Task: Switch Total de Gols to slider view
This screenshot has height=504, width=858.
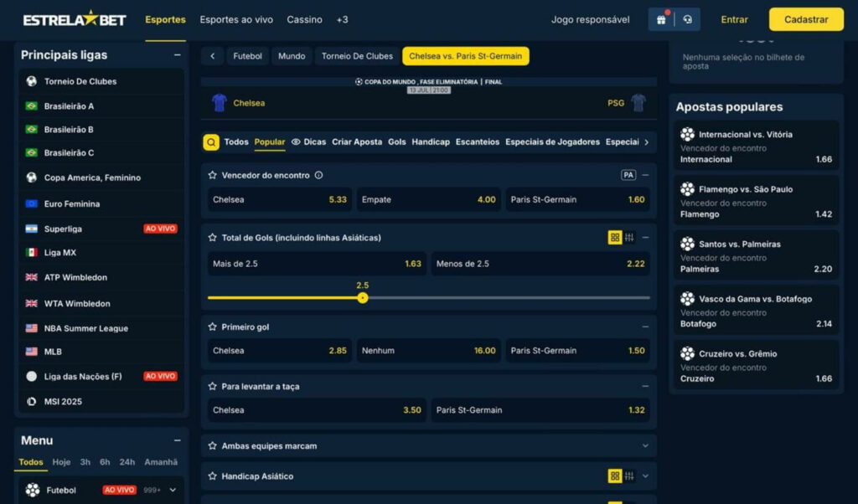Action: coord(629,238)
